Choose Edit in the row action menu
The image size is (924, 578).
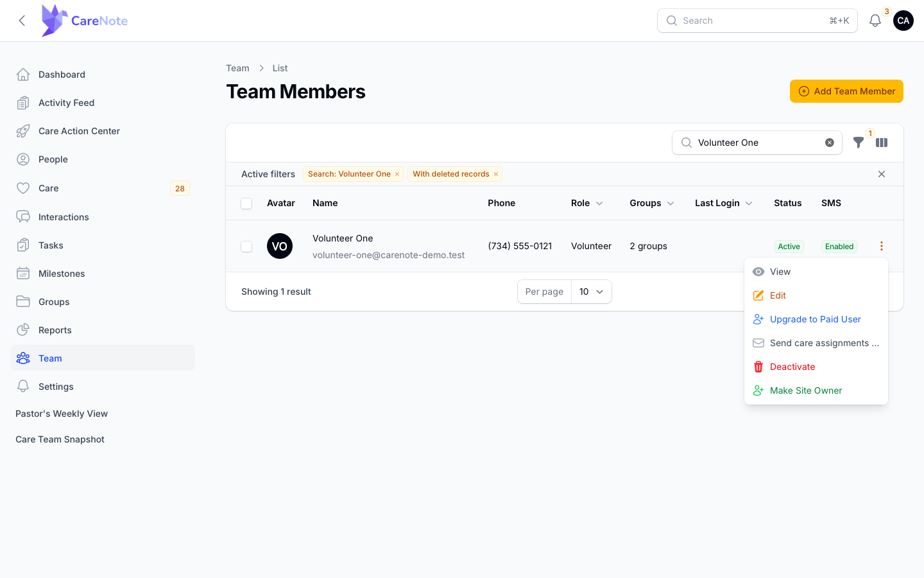(x=816, y=295)
